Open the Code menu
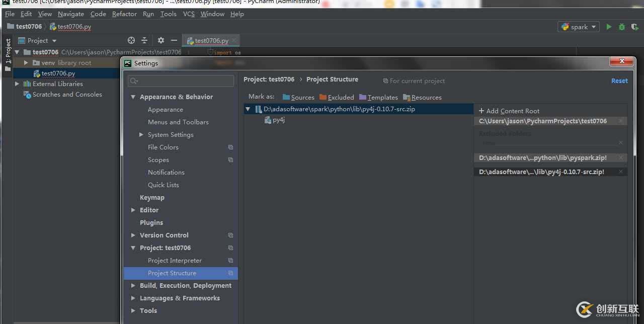This screenshot has height=324, width=644. (x=98, y=14)
